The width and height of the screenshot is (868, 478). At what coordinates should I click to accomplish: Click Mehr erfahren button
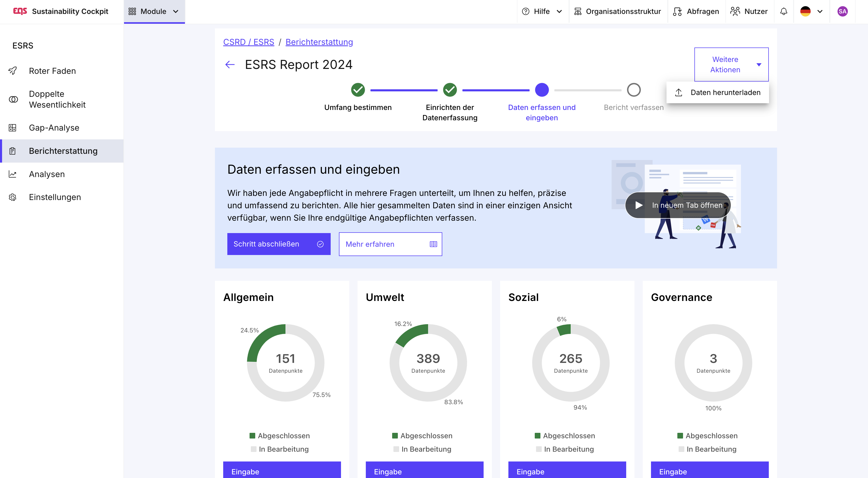coord(390,244)
